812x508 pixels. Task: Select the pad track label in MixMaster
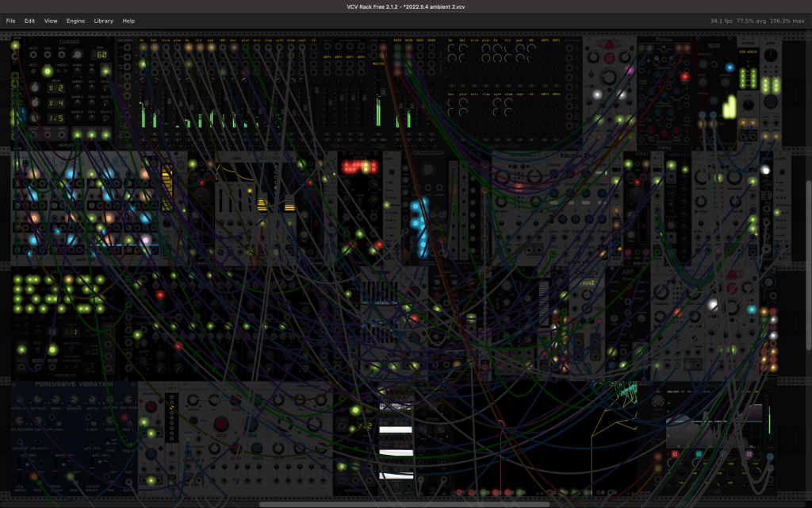[x=210, y=40]
